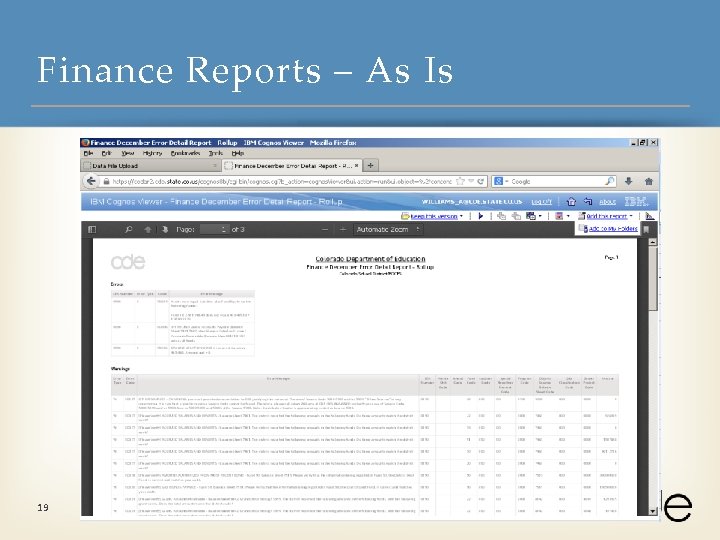720x540 pixels.
Task: Open the View menu
Action: (x=128, y=153)
